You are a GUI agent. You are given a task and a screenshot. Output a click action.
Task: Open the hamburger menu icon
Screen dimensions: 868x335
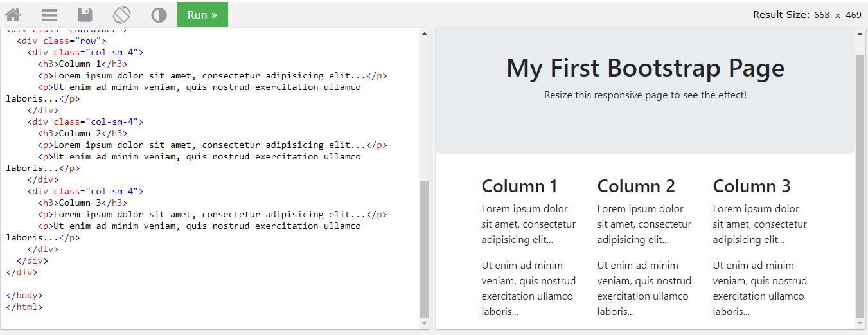(x=49, y=15)
